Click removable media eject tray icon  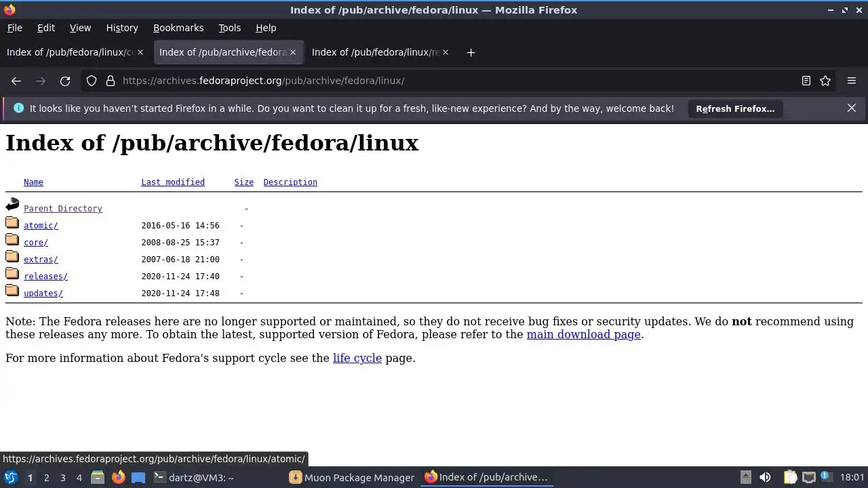[745, 477]
